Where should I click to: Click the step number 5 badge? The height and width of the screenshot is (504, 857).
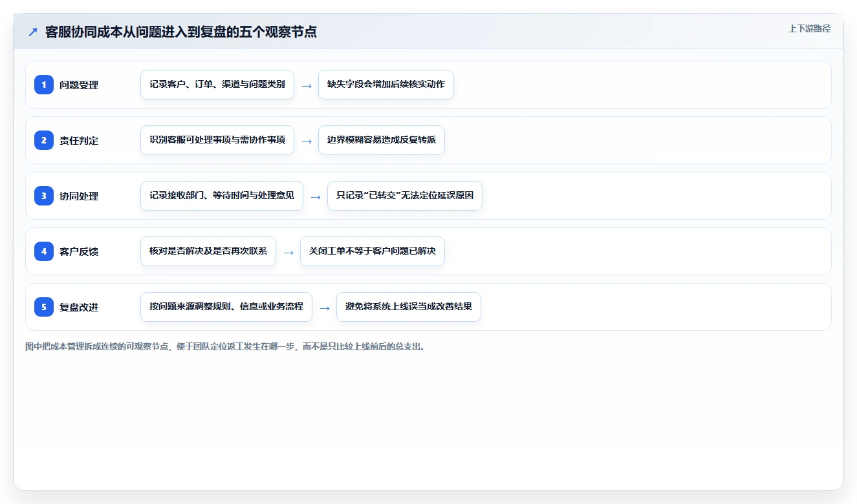point(44,307)
